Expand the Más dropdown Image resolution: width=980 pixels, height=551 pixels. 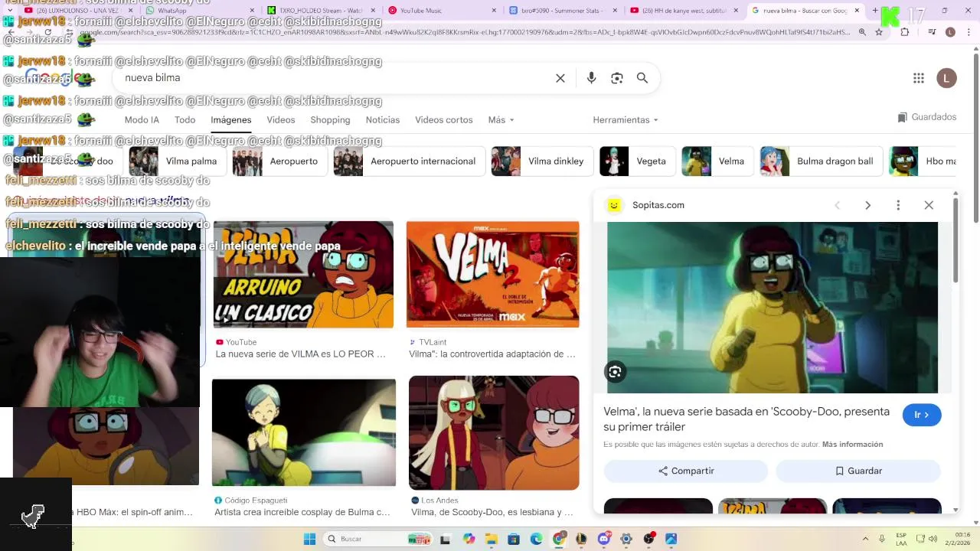[x=501, y=120]
